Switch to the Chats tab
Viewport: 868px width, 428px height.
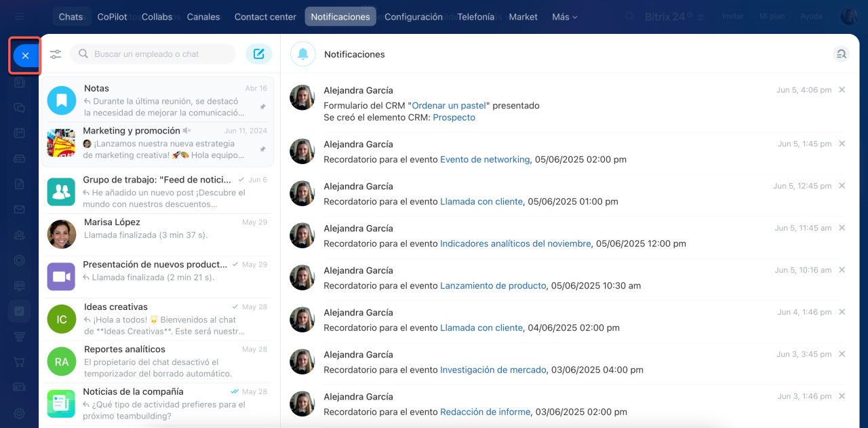point(71,17)
